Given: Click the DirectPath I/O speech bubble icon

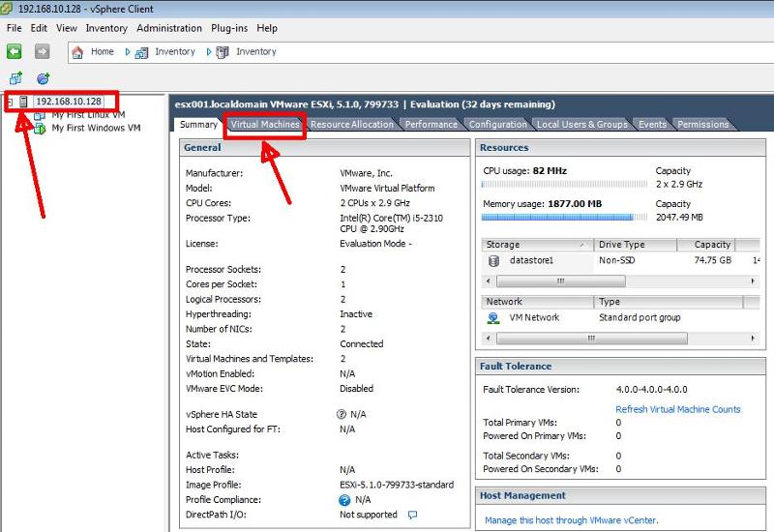Looking at the screenshot, I should coord(413,515).
